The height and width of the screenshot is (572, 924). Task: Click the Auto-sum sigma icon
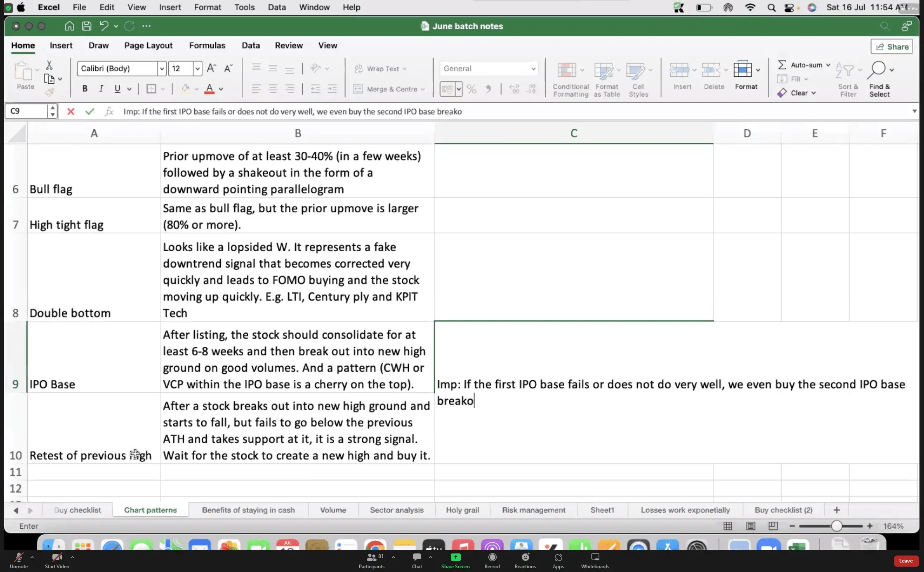782,65
